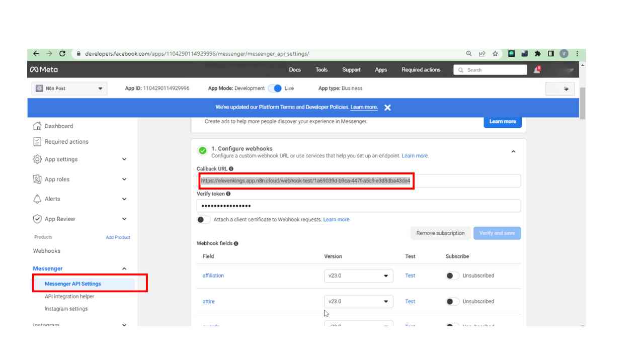
Task: Toggle App Mode between Development and Live
Action: [x=275, y=88]
